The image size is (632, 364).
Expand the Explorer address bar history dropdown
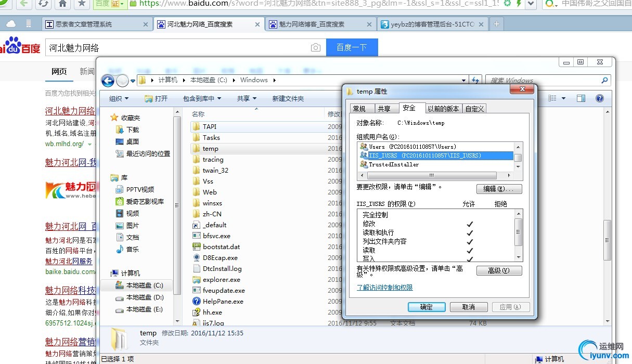click(x=464, y=80)
